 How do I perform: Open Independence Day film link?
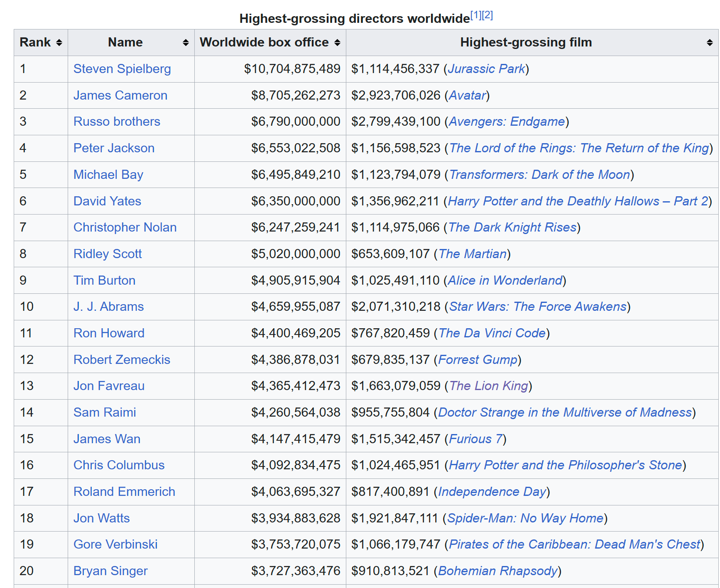tap(492, 492)
